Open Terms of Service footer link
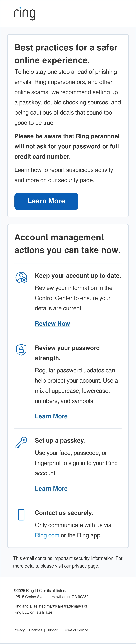Screen dimensions: 136x644 (76, 630)
